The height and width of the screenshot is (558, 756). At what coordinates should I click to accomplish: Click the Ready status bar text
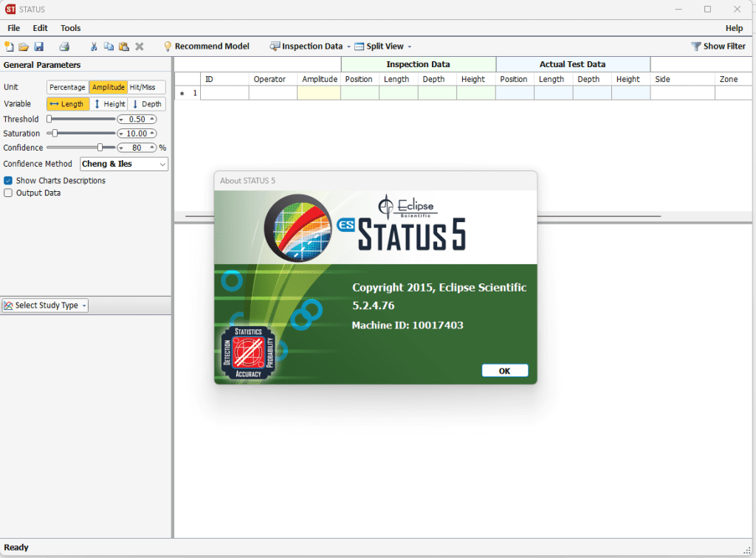tap(16, 548)
